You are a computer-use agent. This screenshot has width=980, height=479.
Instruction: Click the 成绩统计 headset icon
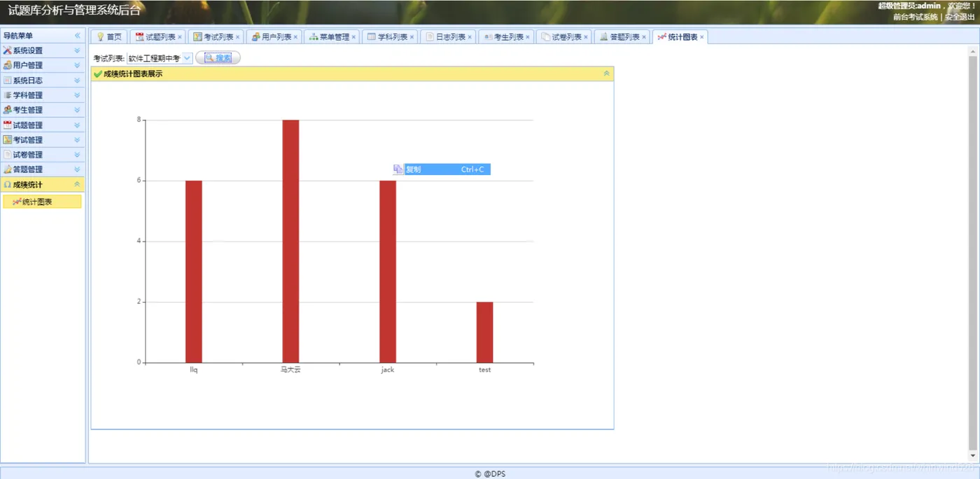tap(7, 184)
